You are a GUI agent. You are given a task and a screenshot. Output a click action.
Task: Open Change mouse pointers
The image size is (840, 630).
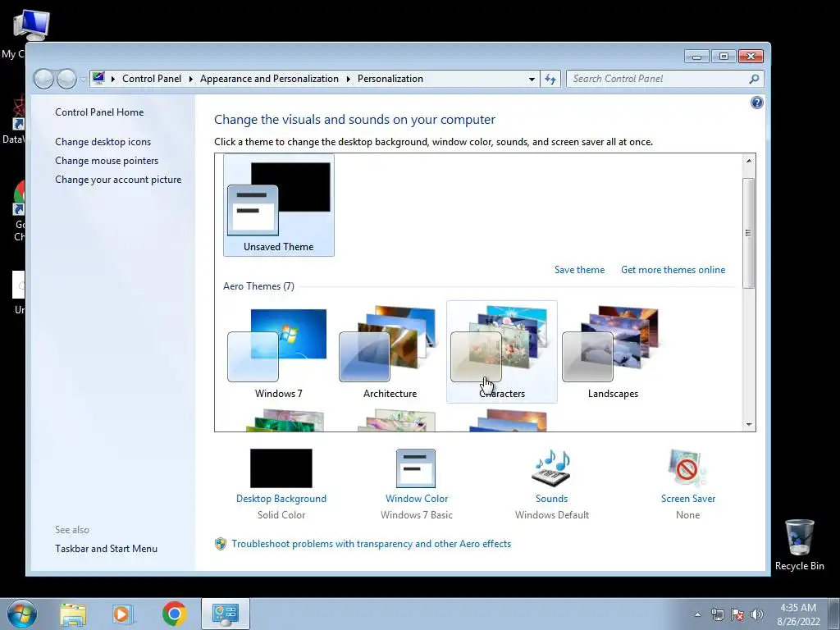tap(107, 161)
